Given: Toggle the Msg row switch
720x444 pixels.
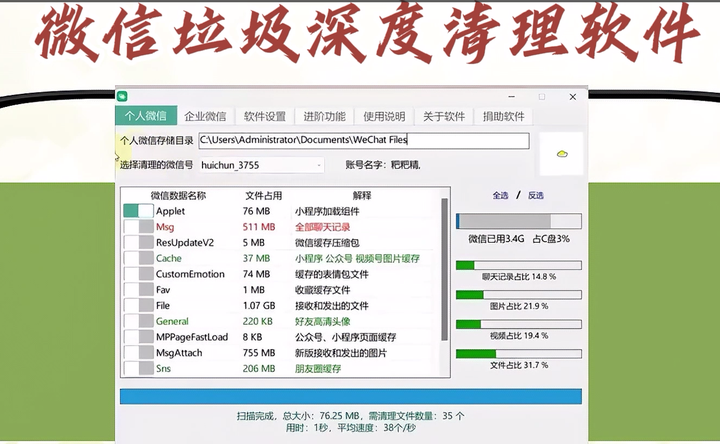Looking at the screenshot, I should click(138, 227).
